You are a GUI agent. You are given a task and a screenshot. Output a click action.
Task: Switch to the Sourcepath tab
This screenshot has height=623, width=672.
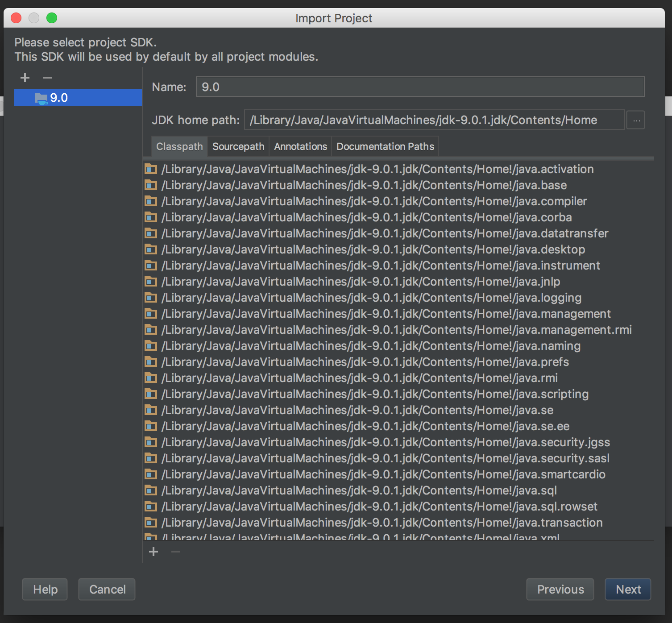click(x=238, y=146)
